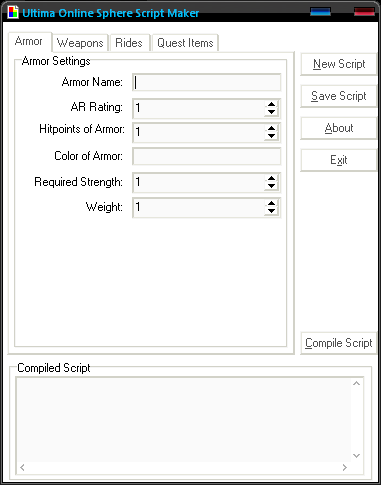This screenshot has width=381, height=485.
Task: Save the script with Save Script
Action: click(339, 96)
